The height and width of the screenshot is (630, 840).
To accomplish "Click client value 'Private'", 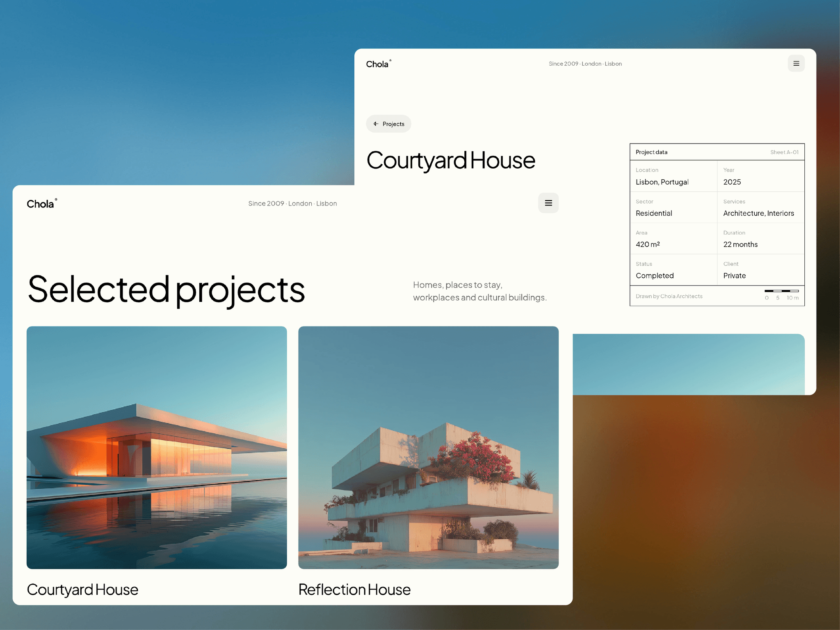I will pos(734,276).
